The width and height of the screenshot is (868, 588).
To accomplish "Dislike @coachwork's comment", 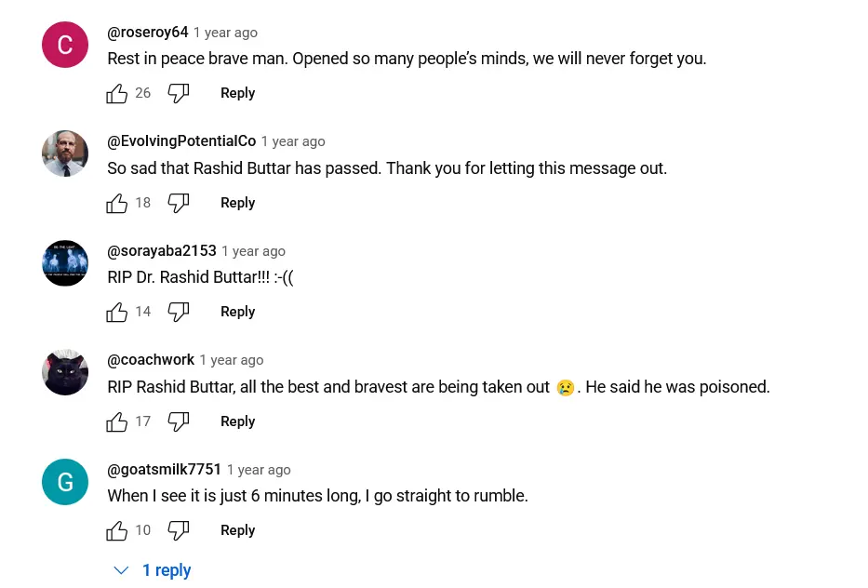I will pyautogui.click(x=179, y=421).
